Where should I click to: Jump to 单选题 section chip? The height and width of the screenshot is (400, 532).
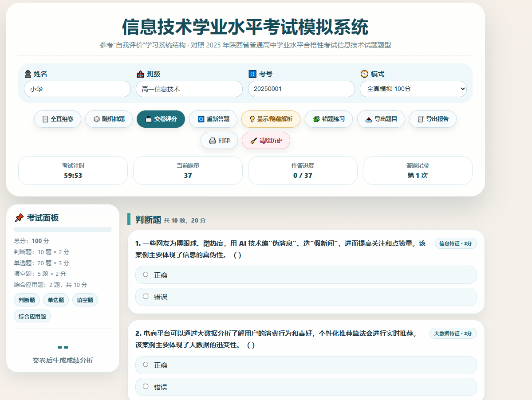(56, 300)
